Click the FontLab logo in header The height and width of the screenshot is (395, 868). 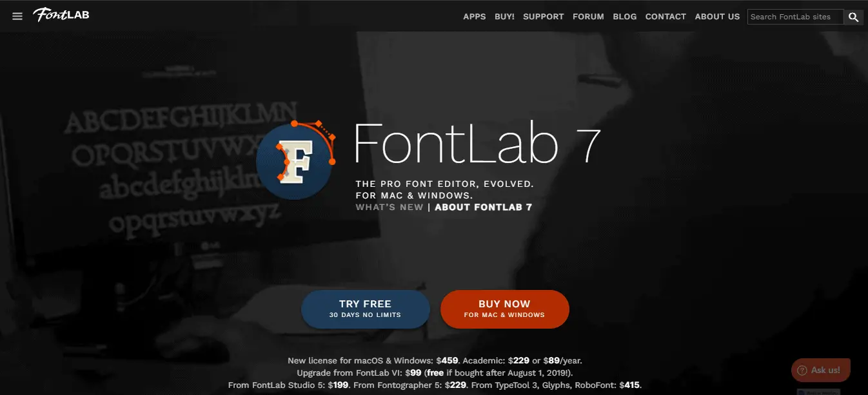click(x=61, y=15)
